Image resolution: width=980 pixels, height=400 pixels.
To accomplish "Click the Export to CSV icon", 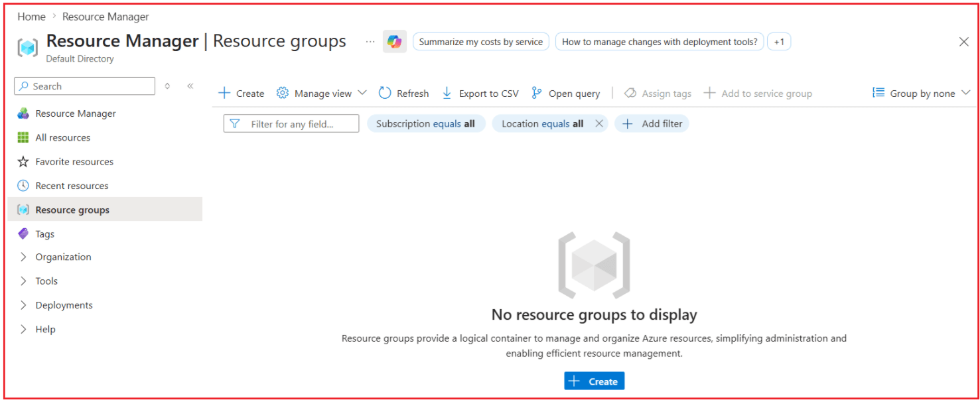I will [447, 93].
